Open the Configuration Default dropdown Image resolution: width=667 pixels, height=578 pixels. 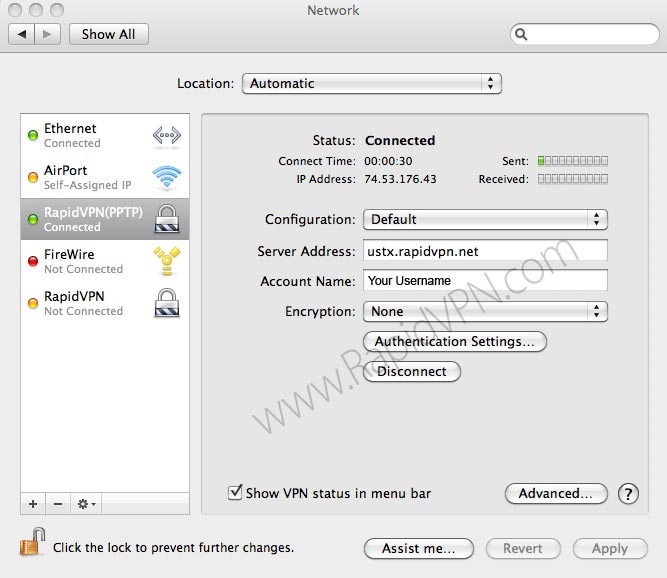[485, 219]
